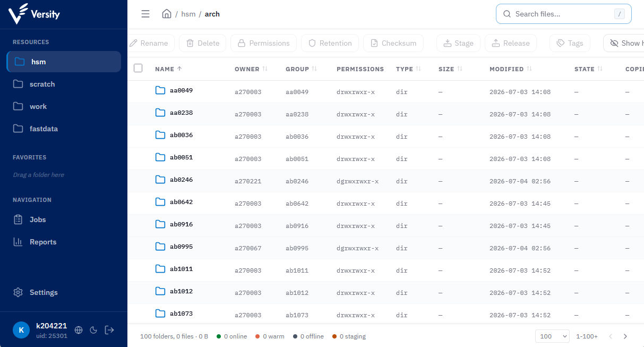The height and width of the screenshot is (347, 644).
Task: Click the folder icon for ab0995
Action: (x=160, y=247)
